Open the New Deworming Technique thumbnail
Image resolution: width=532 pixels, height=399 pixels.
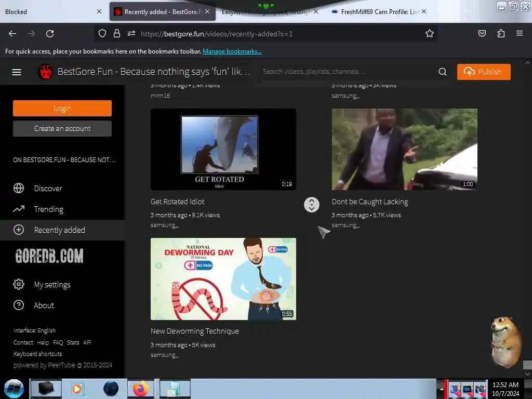(x=223, y=279)
